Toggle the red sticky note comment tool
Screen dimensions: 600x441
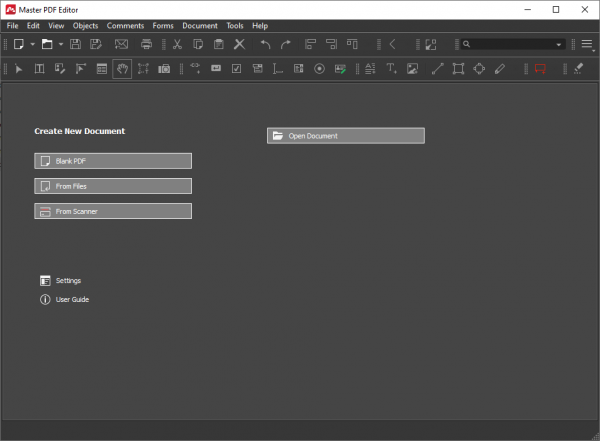[x=540, y=69]
